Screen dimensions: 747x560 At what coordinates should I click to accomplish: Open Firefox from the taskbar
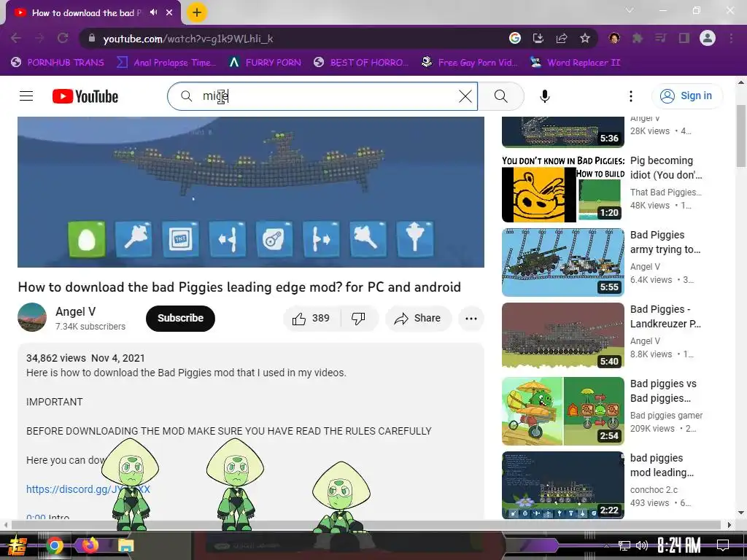tap(90, 545)
